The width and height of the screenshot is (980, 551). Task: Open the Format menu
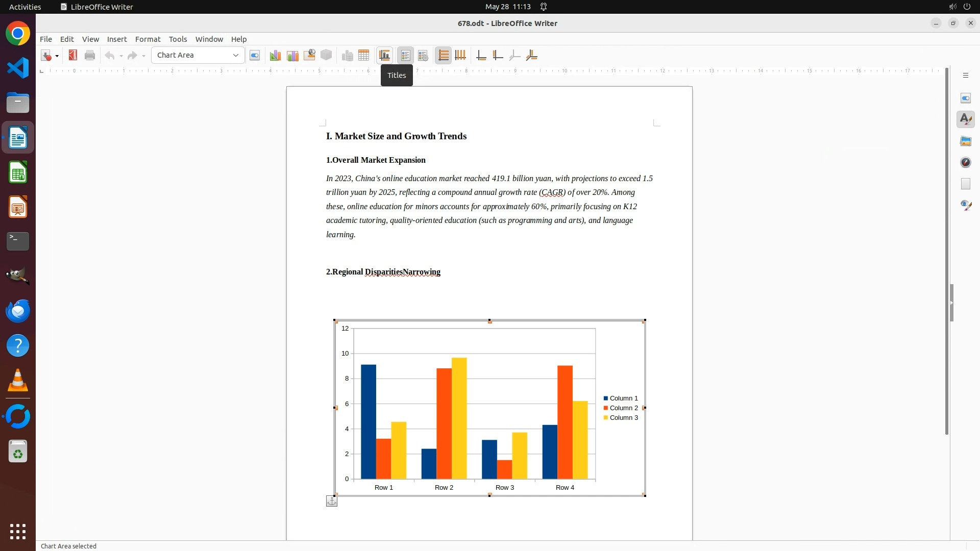pos(148,39)
